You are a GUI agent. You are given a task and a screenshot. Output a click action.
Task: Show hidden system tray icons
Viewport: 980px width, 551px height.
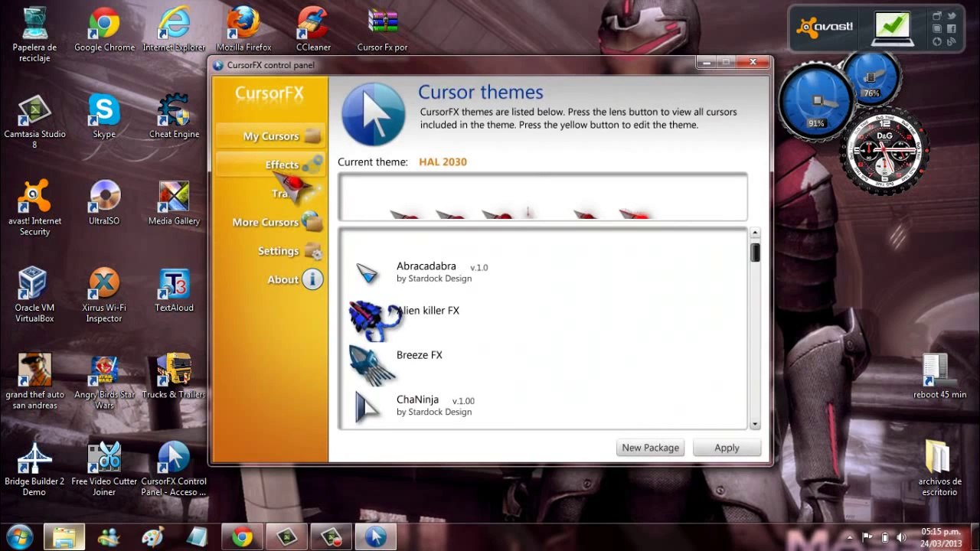(x=849, y=537)
